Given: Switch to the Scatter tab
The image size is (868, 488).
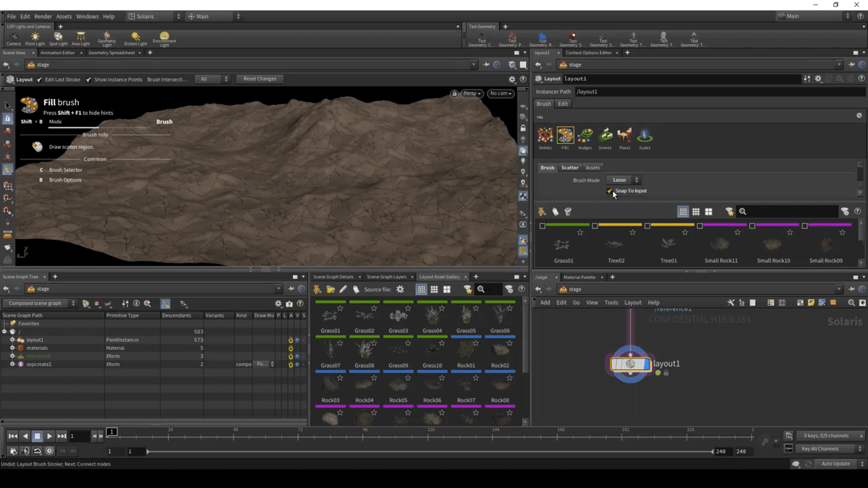Looking at the screenshot, I should tap(570, 168).
